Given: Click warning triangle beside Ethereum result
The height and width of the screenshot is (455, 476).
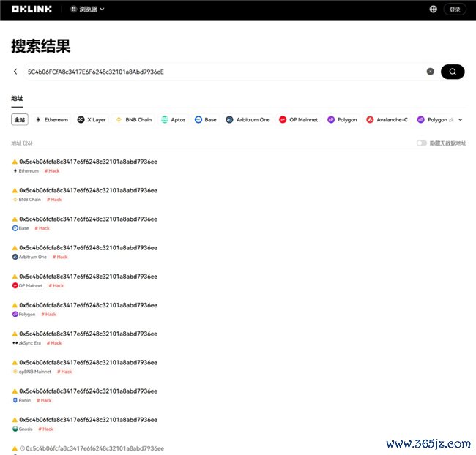Looking at the screenshot, I should click(15, 162).
